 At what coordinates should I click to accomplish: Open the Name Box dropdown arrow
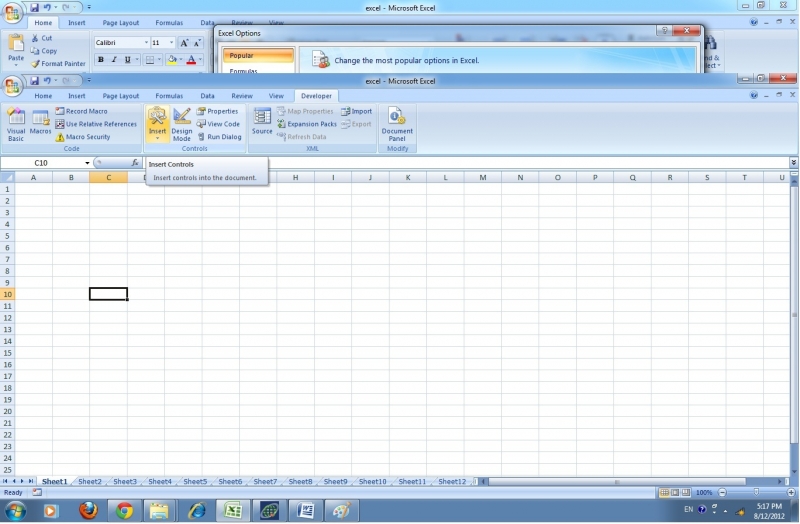(87, 162)
